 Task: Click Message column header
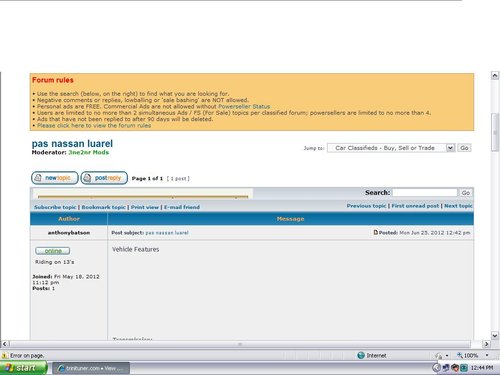click(291, 219)
